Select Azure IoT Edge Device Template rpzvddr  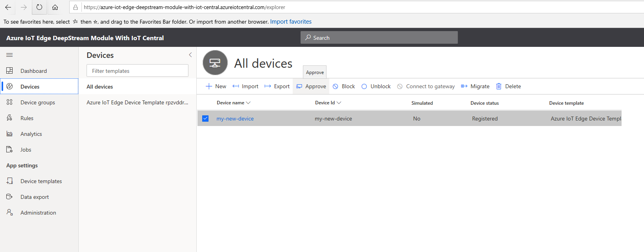pyautogui.click(x=137, y=102)
